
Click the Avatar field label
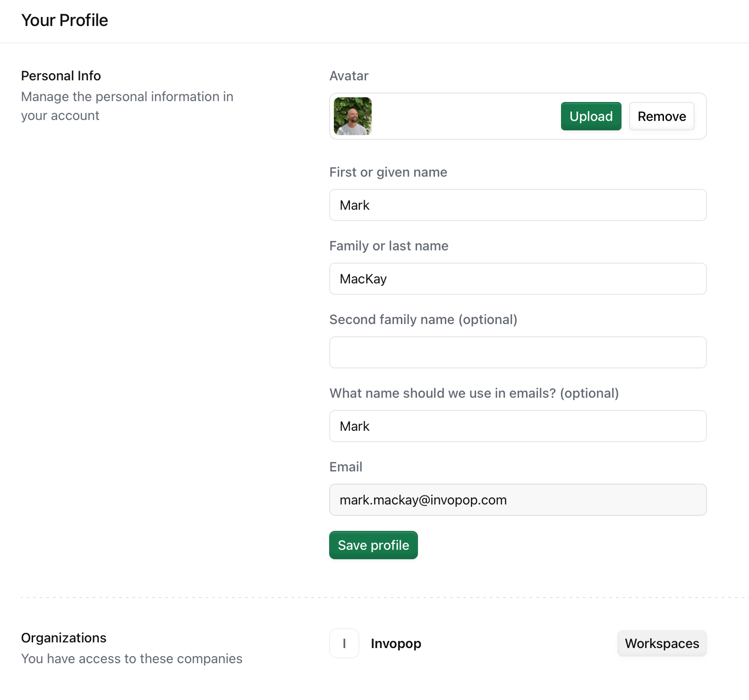pos(349,76)
